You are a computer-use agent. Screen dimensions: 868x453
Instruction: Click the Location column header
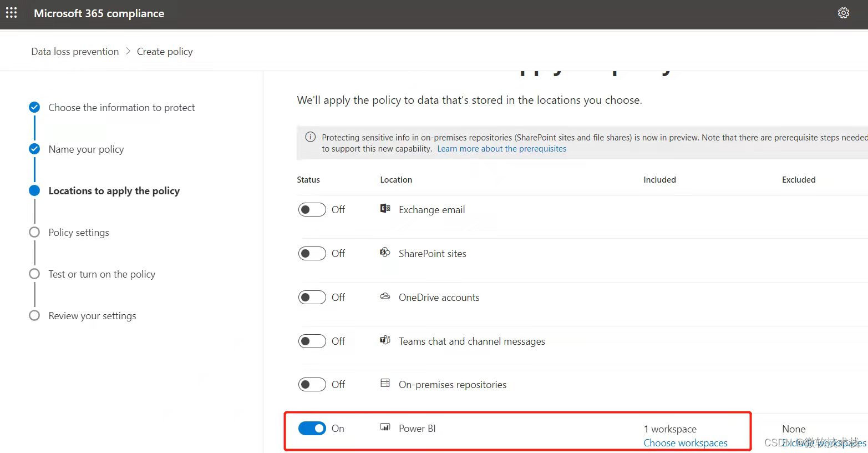[396, 180]
